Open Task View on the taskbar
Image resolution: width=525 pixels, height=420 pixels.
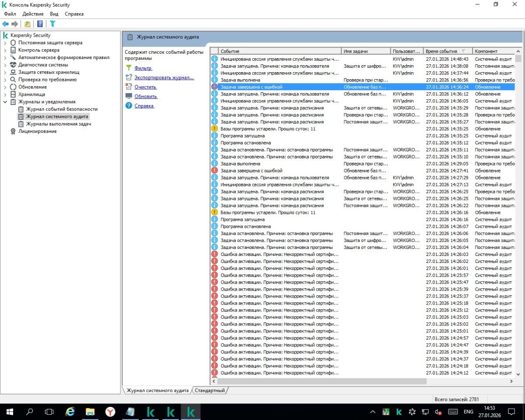(x=49, y=412)
